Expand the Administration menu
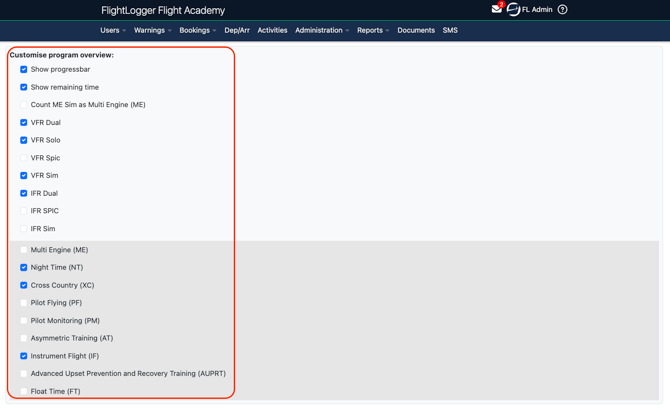Image resolution: width=670 pixels, height=409 pixels. pyautogui.click(x=322, y=30)
